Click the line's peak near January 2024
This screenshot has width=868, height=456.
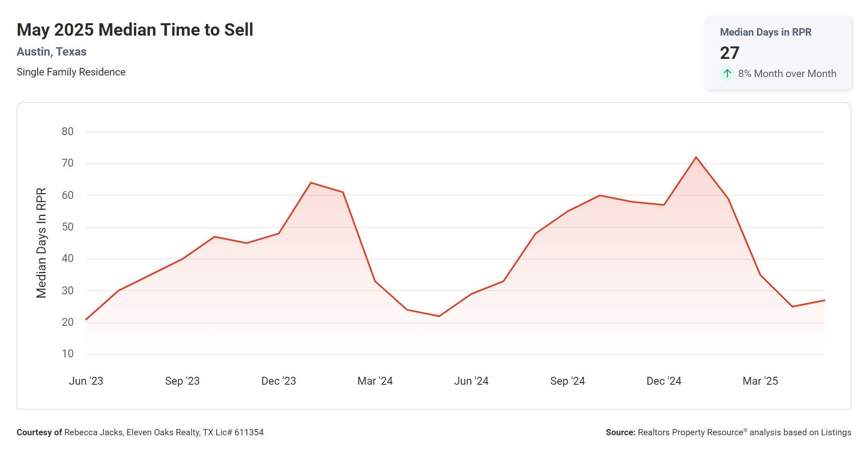pyautogui.click(x=311, y=183)
